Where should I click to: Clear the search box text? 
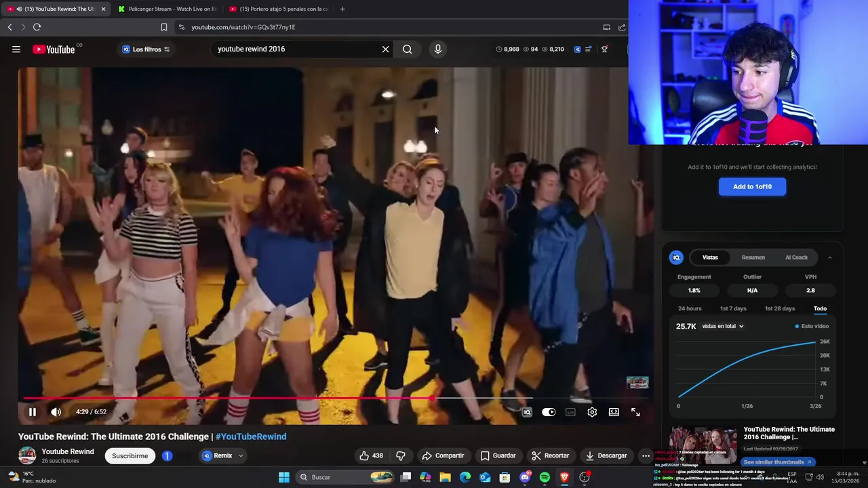tap(385, 49)
